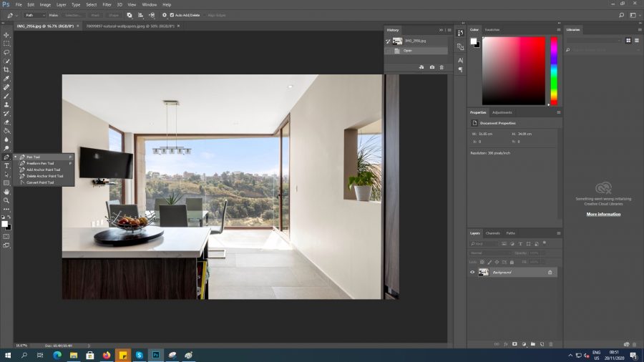Create a new layer icon

[x=542, y=344]
